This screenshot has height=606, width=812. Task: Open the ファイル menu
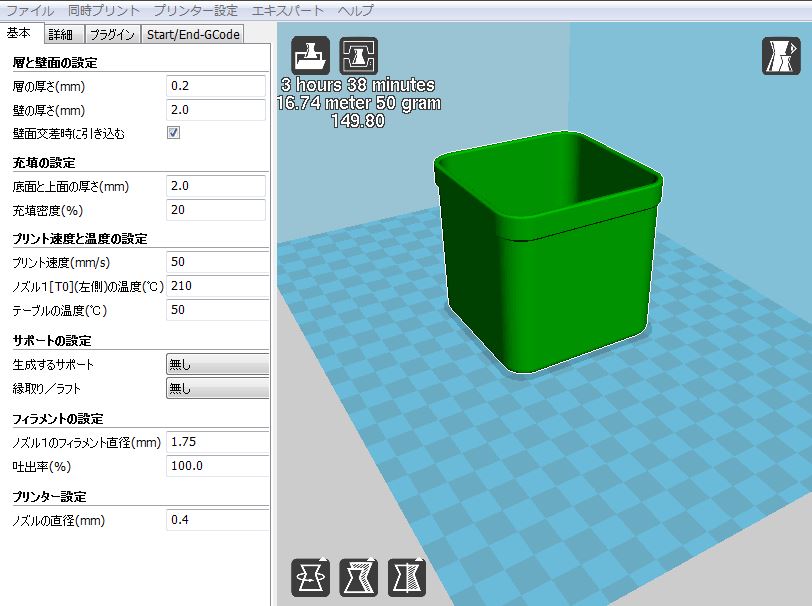pos(30,10)
